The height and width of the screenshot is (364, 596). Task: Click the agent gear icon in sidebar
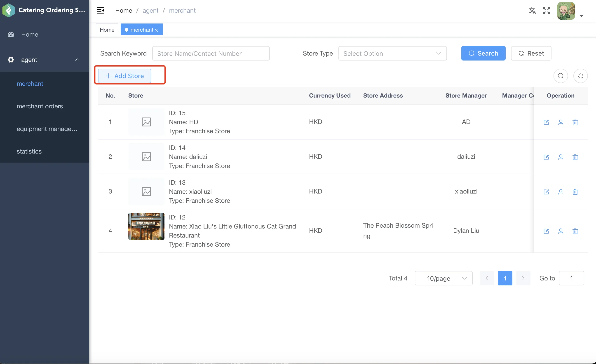(x=11, y=59)
